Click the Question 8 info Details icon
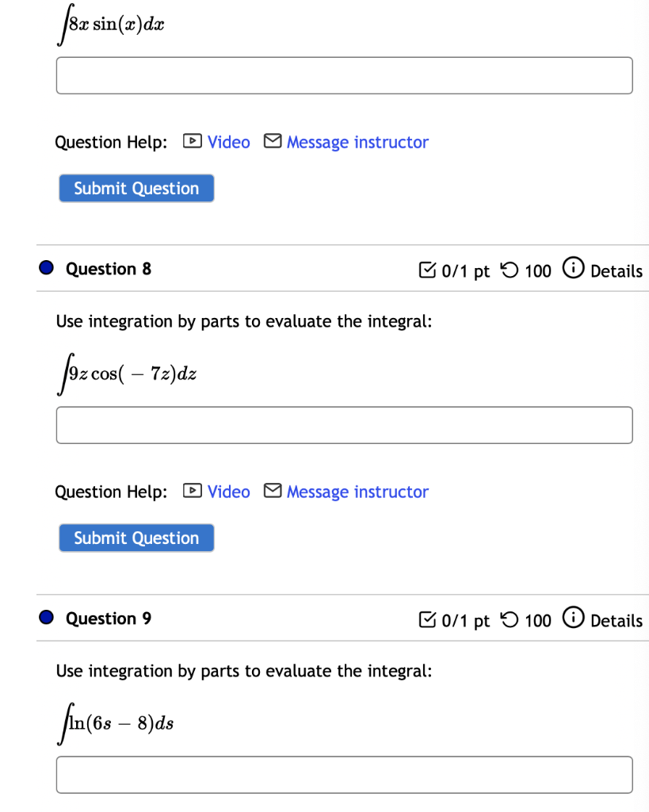The width and height of the screenshot is (649, 812). pos(571,270)
